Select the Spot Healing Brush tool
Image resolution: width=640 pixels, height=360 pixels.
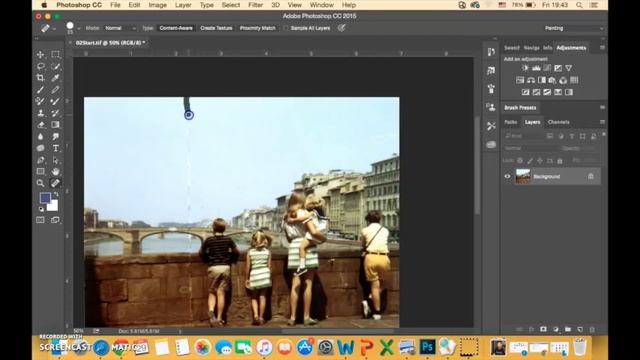(x=56, y=183)
